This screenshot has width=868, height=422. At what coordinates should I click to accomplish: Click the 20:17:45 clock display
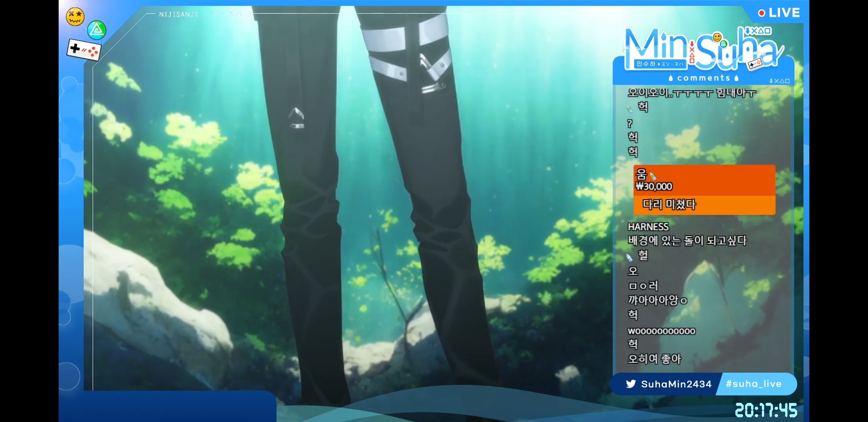766,410
